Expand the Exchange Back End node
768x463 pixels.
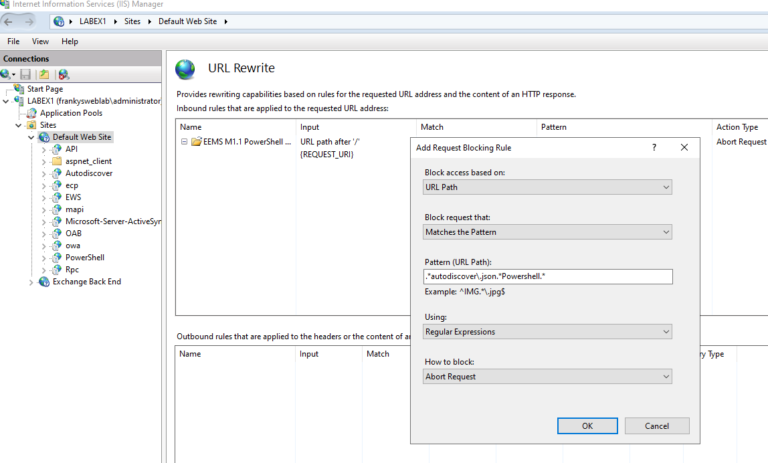[x=31, y=282]
